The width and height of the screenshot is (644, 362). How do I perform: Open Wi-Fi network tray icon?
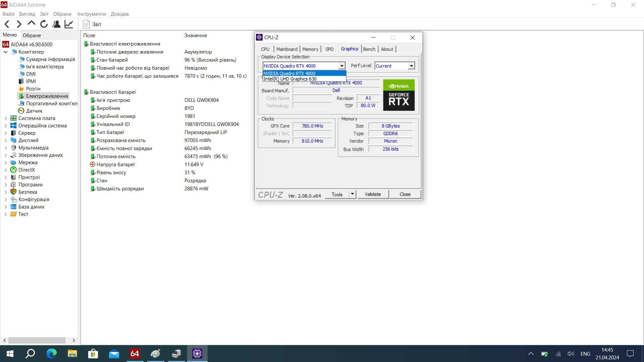pyautogui.click(x=558, y=354)
